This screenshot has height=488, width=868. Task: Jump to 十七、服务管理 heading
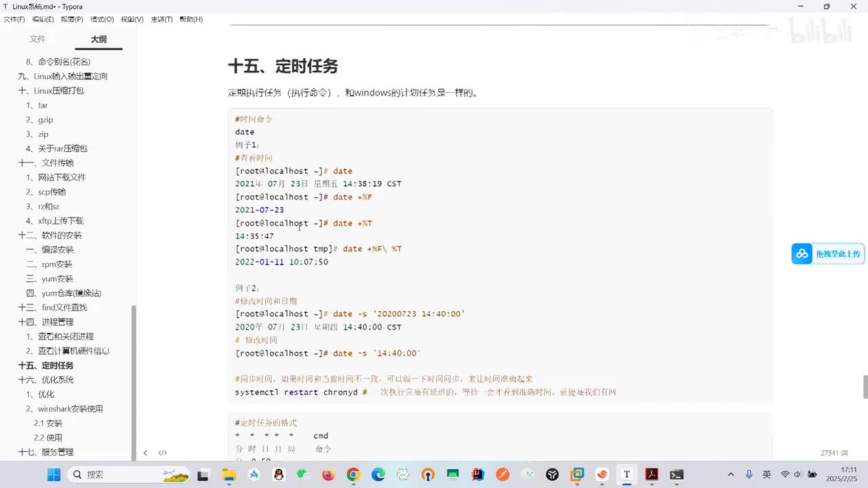point(45,452)
